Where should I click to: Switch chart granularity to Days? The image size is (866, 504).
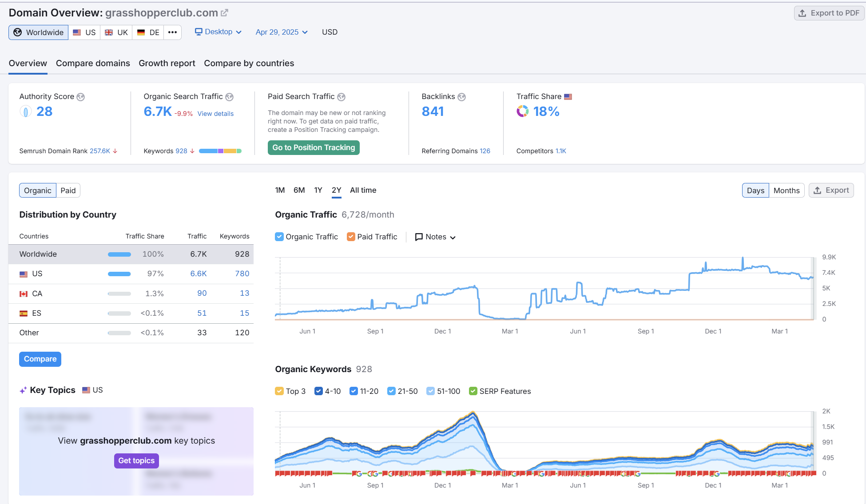[755, 190]
